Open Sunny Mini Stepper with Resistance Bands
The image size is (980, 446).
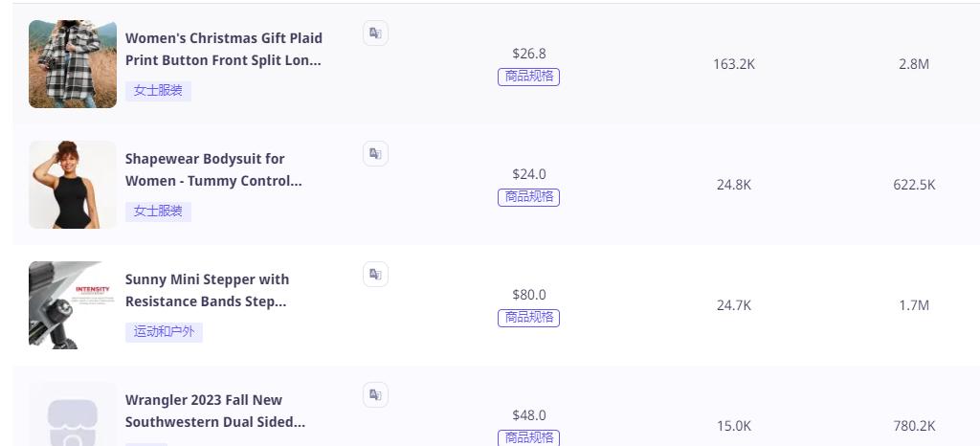click(x=207, y=290)
